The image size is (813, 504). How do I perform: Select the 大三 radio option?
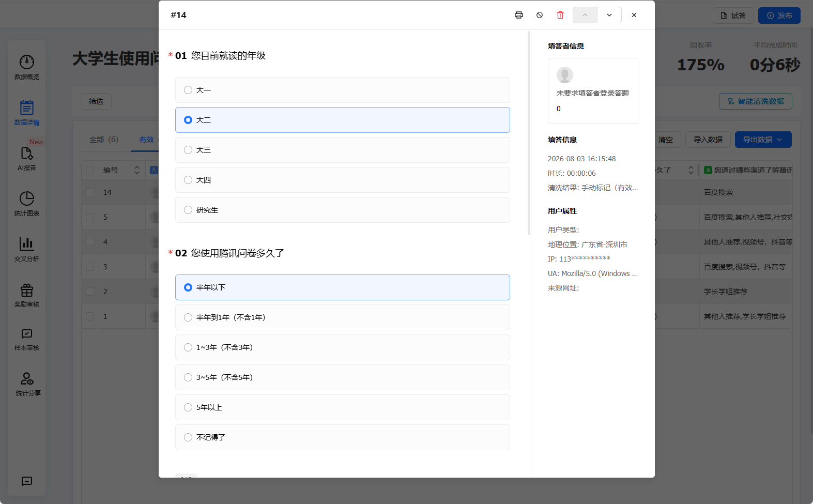coord(343,150)
